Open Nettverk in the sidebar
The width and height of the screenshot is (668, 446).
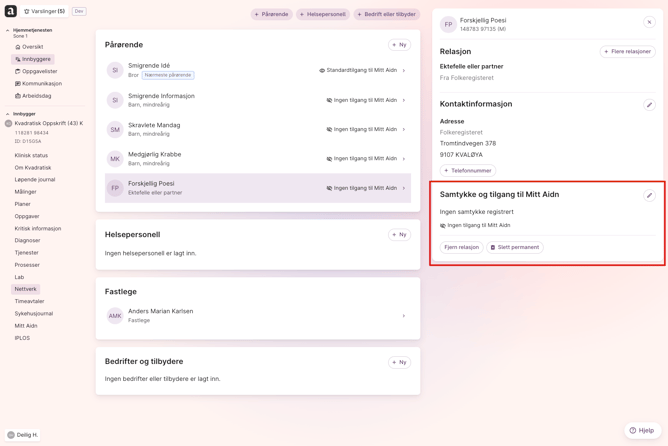coord(25,289)
